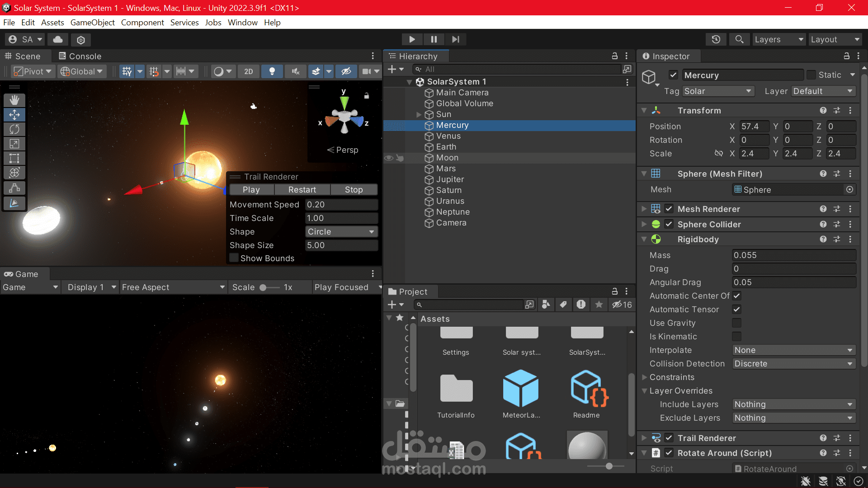
Task: Open Undo History icon
Action: pyautogui.click(x=716, y=39)
